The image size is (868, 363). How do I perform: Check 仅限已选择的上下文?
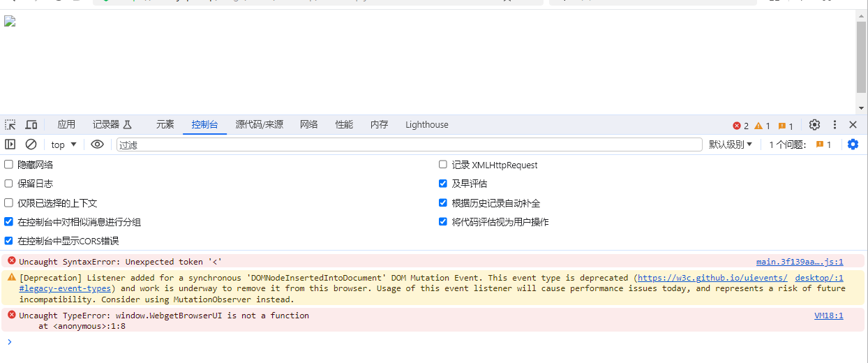pos(8,203)
